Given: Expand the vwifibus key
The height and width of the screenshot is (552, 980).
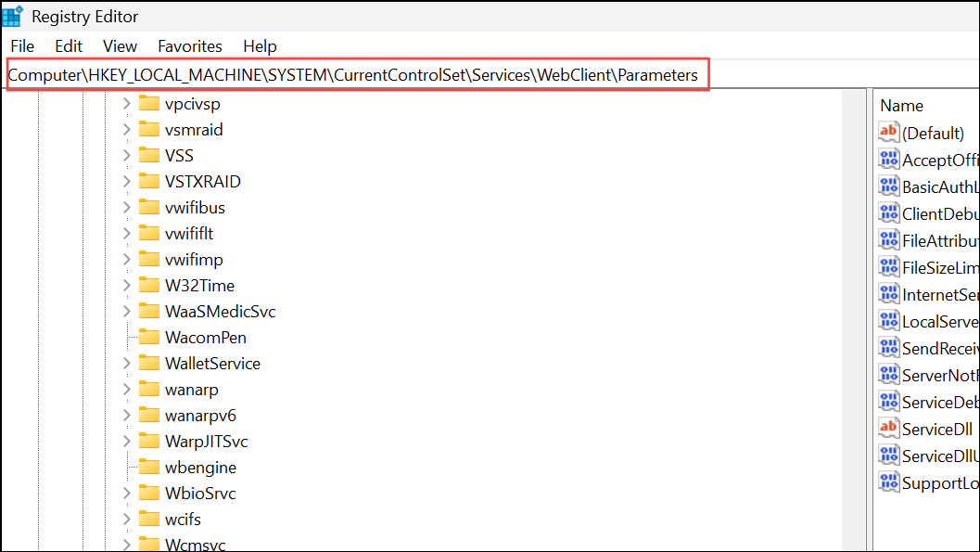Looking at the screenshot, I should [x=127, y=208].
